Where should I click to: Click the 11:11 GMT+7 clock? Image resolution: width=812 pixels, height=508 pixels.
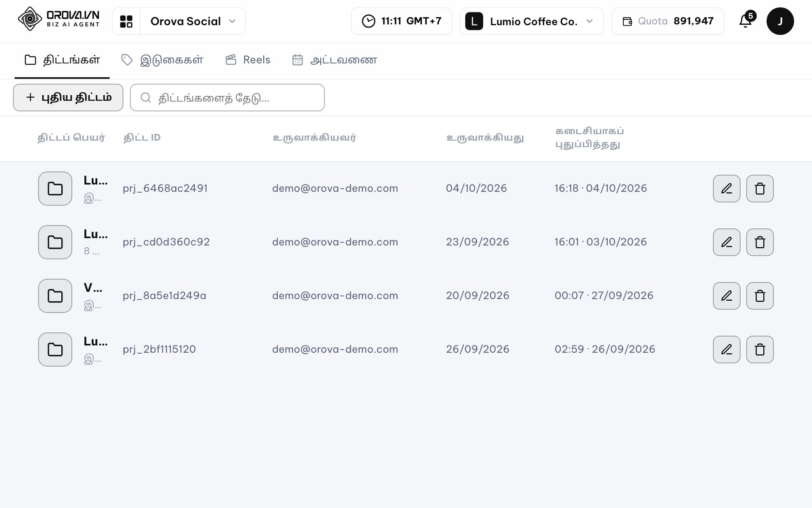pyautogui.click(x=402, y=21)
